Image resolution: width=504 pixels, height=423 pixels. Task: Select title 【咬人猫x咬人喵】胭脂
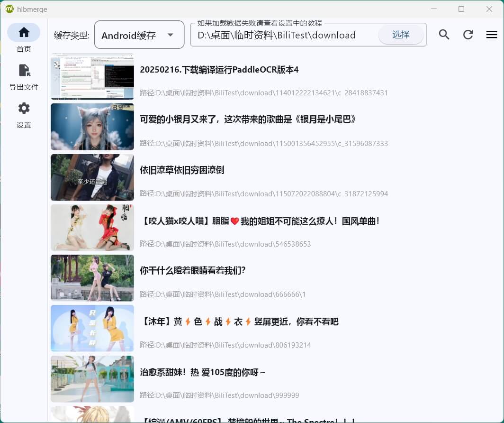click(x=260, y=221)
